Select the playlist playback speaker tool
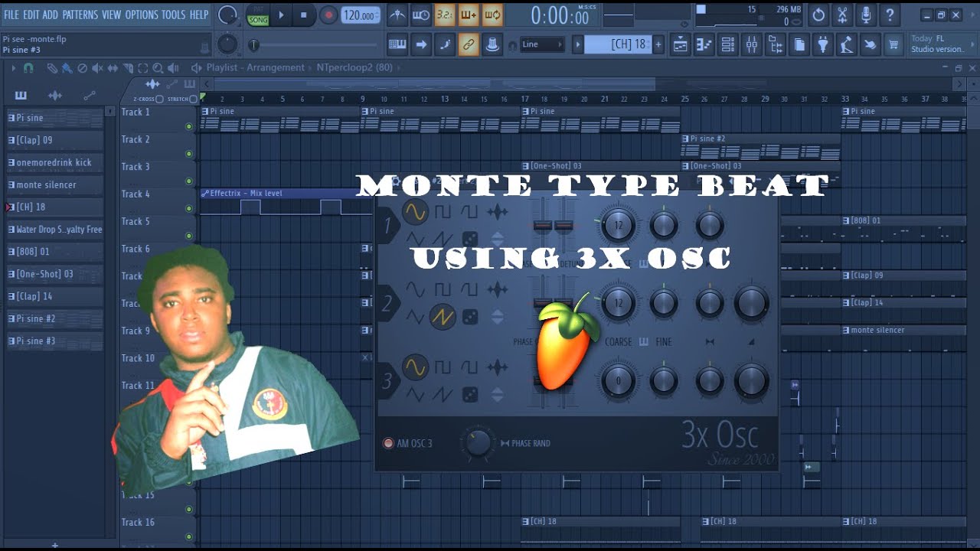 pos(173,68)
